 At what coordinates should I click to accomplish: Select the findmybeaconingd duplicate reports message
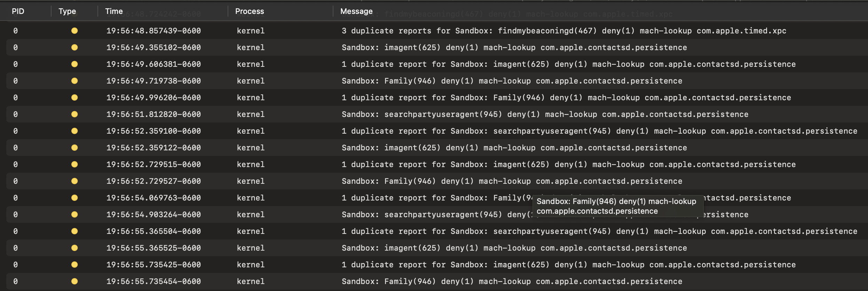pos(564,31)
